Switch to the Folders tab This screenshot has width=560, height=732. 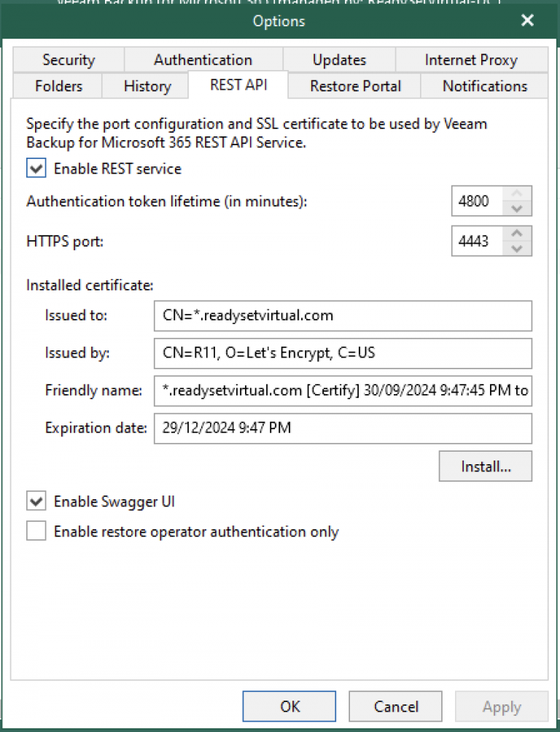[58, 86]
